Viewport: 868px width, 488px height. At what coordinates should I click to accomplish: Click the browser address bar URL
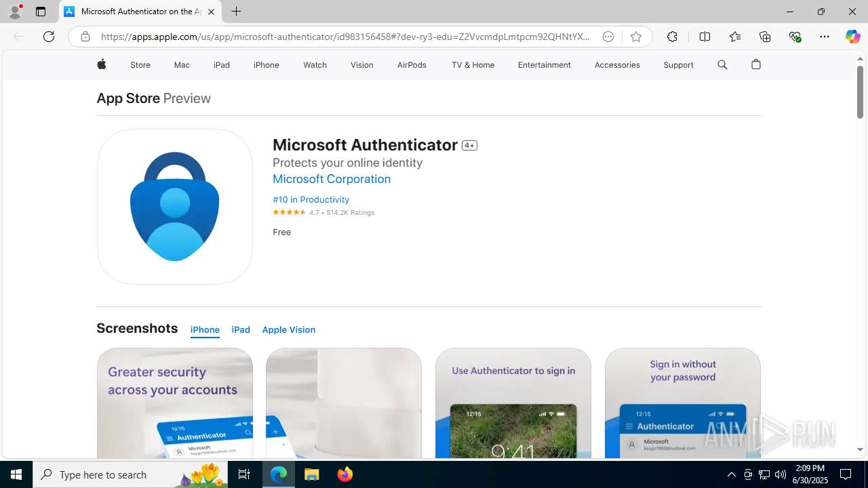click(x=345, y=37)
